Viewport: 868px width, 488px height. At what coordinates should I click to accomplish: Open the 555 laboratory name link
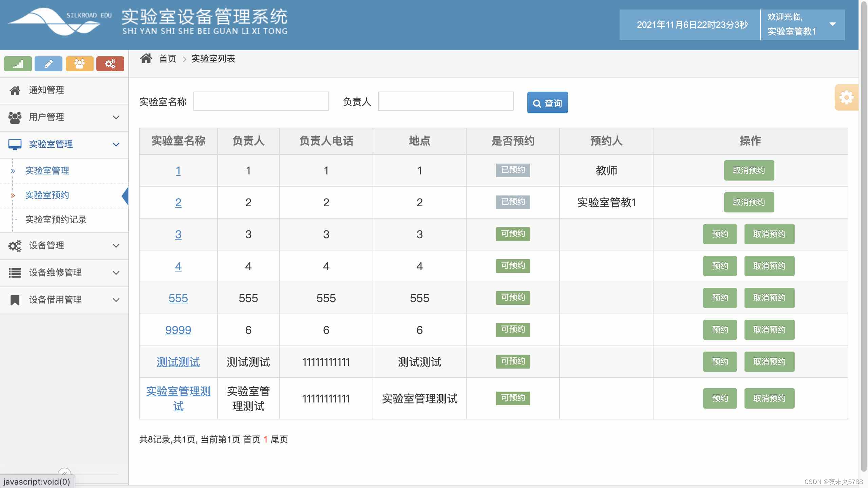coord(178,298)
